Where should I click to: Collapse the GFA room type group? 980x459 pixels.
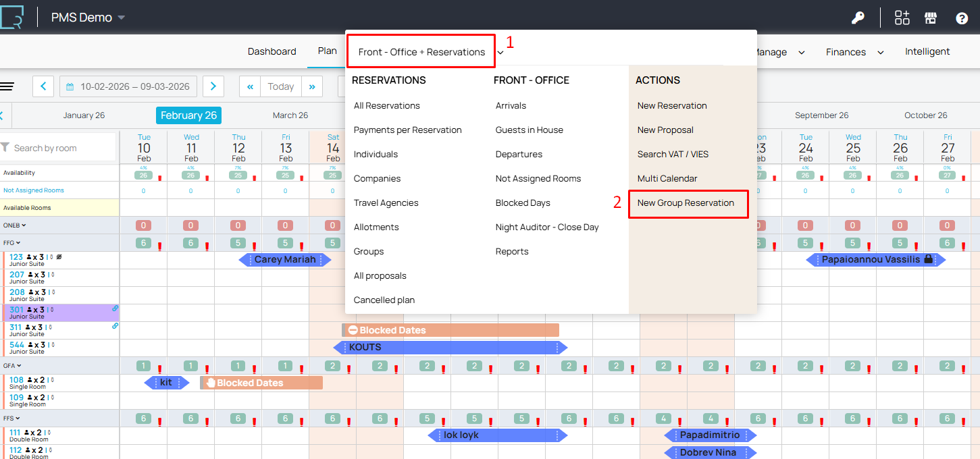tap(12, 366)
